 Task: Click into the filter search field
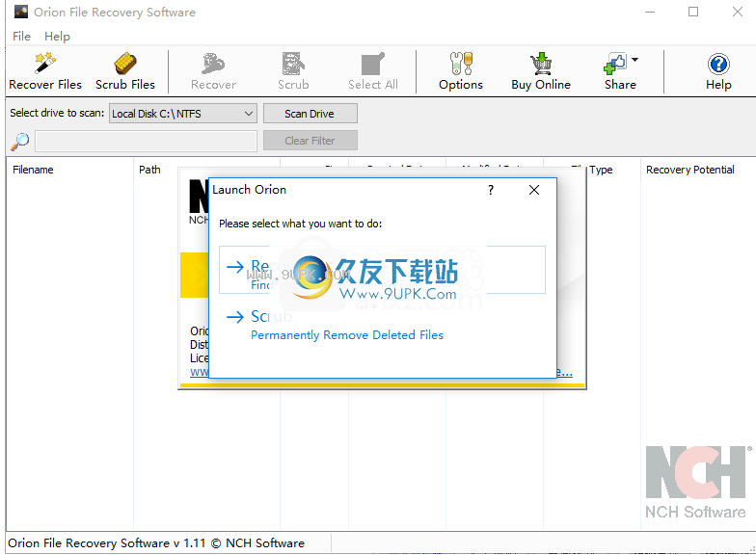tap(146, 141)
